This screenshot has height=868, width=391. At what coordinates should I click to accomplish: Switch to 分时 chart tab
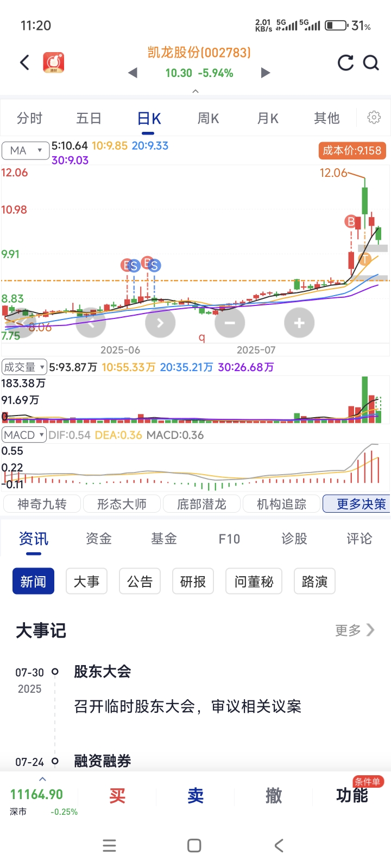[29, 118]
